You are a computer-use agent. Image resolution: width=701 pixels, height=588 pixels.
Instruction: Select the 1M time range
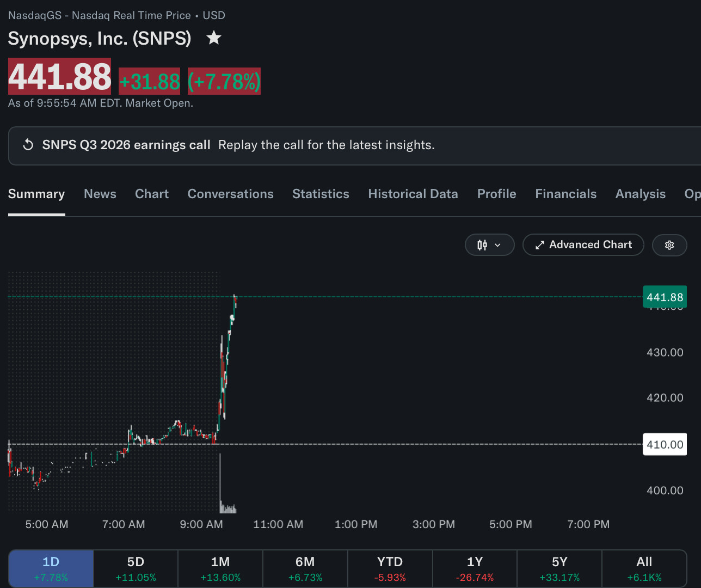point(220,568)
